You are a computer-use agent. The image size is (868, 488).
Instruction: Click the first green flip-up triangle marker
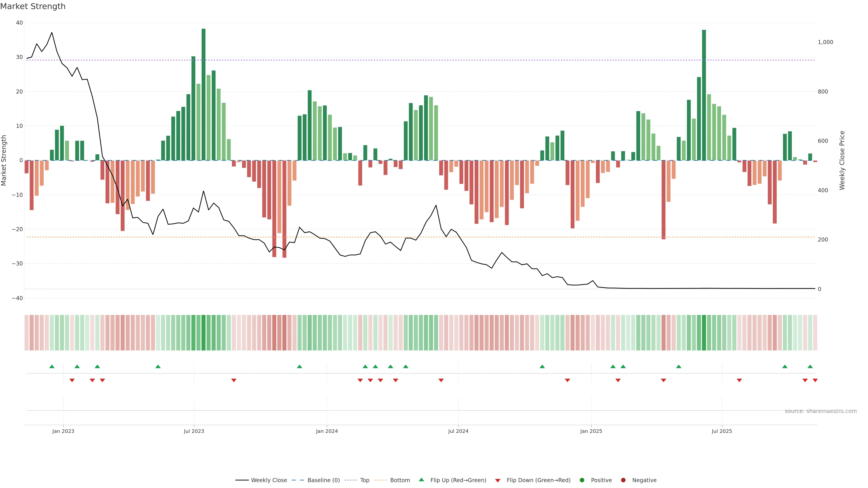52,366
